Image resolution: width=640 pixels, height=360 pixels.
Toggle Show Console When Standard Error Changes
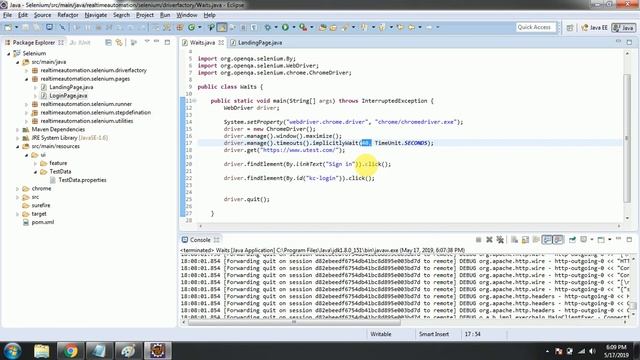pyautogui.click(x=558, y=240)
